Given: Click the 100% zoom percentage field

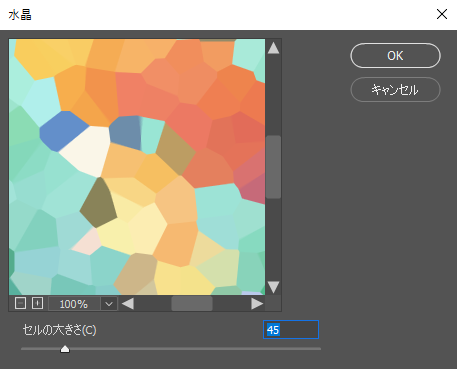Looking at the screenshot, I should [x=74, y=304].
